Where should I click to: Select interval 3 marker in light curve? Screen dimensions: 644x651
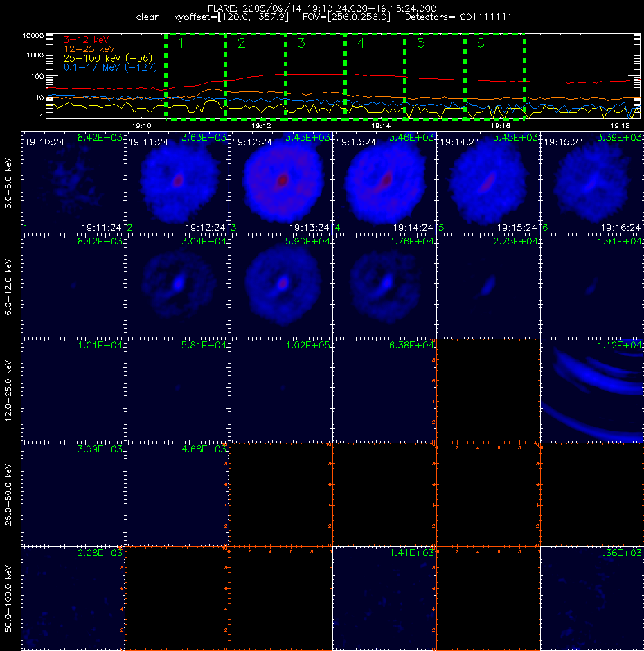point(301,43)
